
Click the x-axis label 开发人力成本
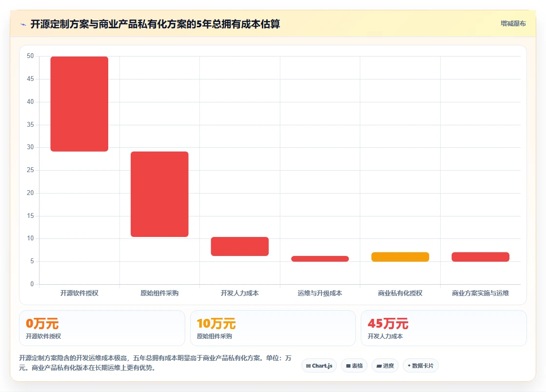[239, 293]
